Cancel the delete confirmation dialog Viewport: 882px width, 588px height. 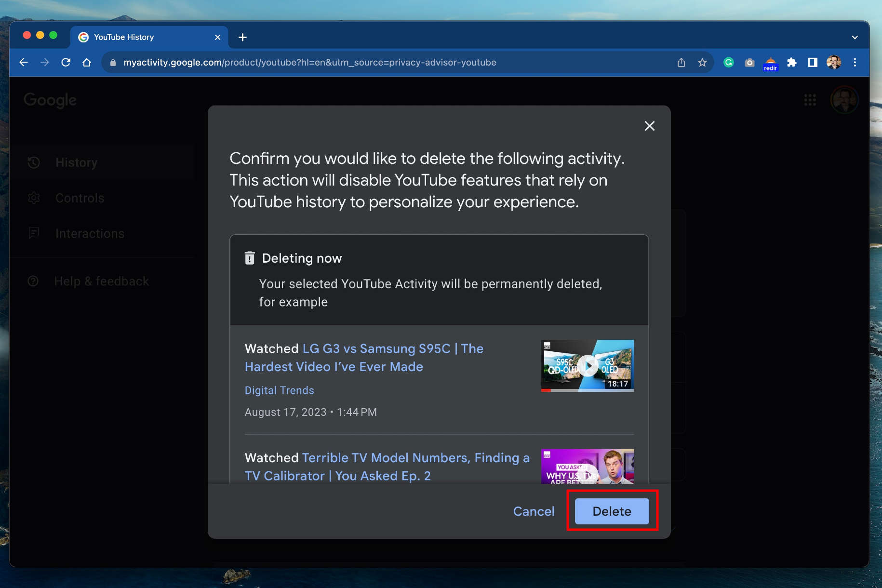click(534, 511)
